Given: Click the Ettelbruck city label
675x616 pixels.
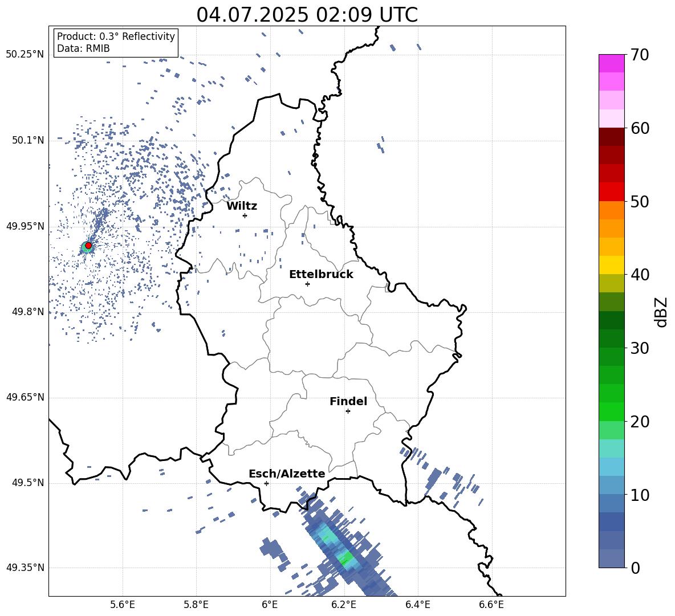Looking at the screenshot, I should coord(321,275).
